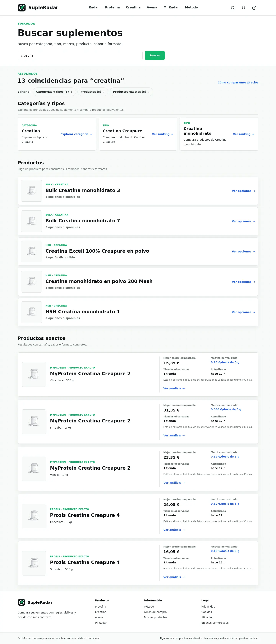Viewport: 276px width, 644px height.
Task: Open Cómo comparamos precios link
Action: [238, 82]
